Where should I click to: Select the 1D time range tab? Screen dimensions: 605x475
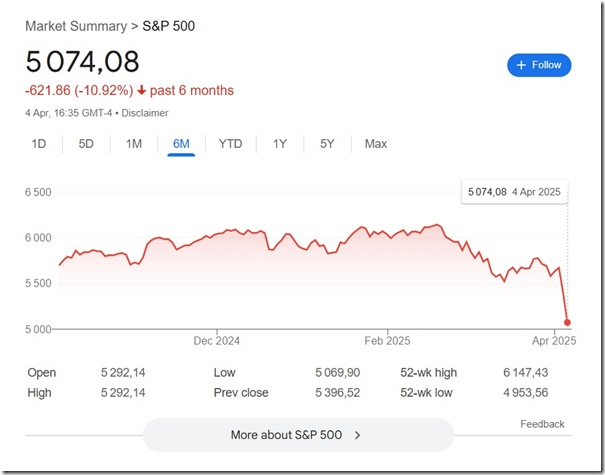click(39, 144)
